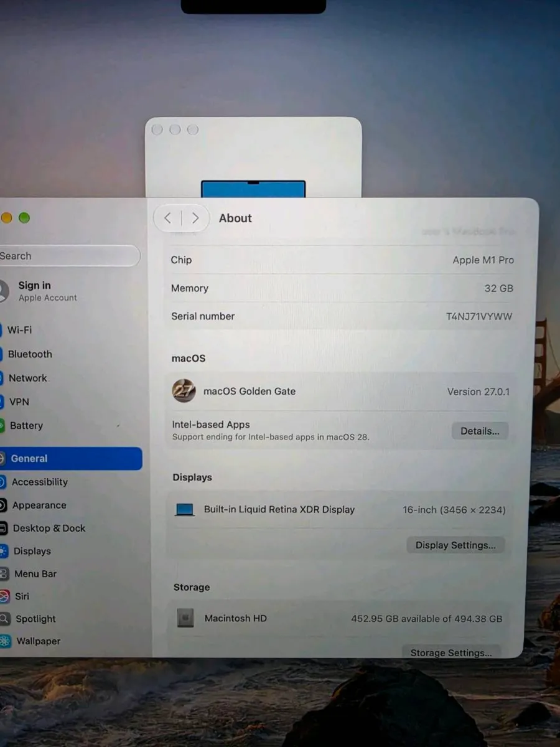Click the macOS Golden Gate name
The height and width of the screenshot is (747, 560).
(x=250, y=392)
